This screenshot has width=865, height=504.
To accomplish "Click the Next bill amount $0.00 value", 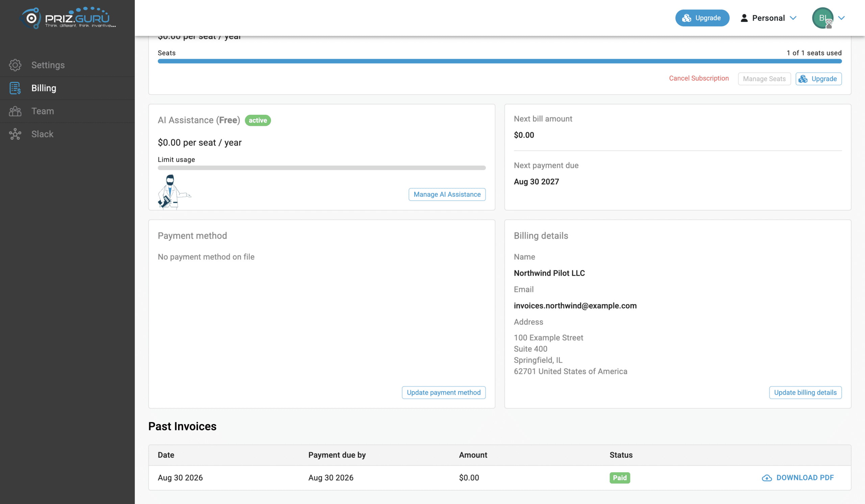I will [524, 135].
